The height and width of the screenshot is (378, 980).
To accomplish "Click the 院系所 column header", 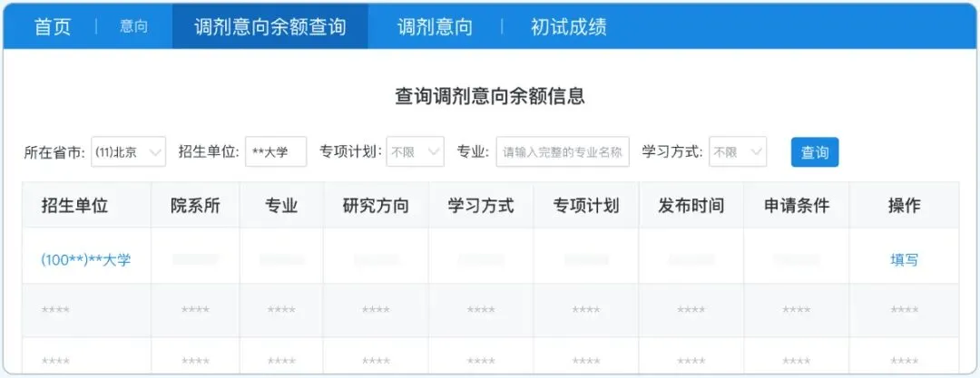I will (x=196, y=206).
